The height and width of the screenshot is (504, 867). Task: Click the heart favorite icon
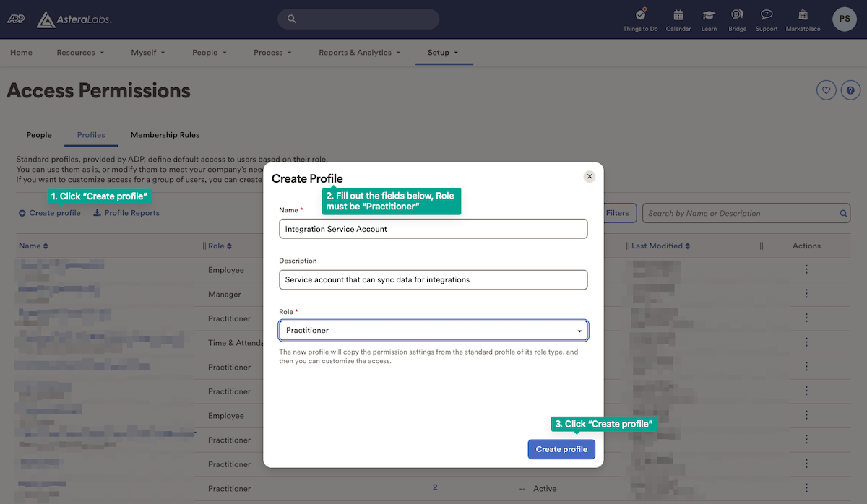point(826,90)
